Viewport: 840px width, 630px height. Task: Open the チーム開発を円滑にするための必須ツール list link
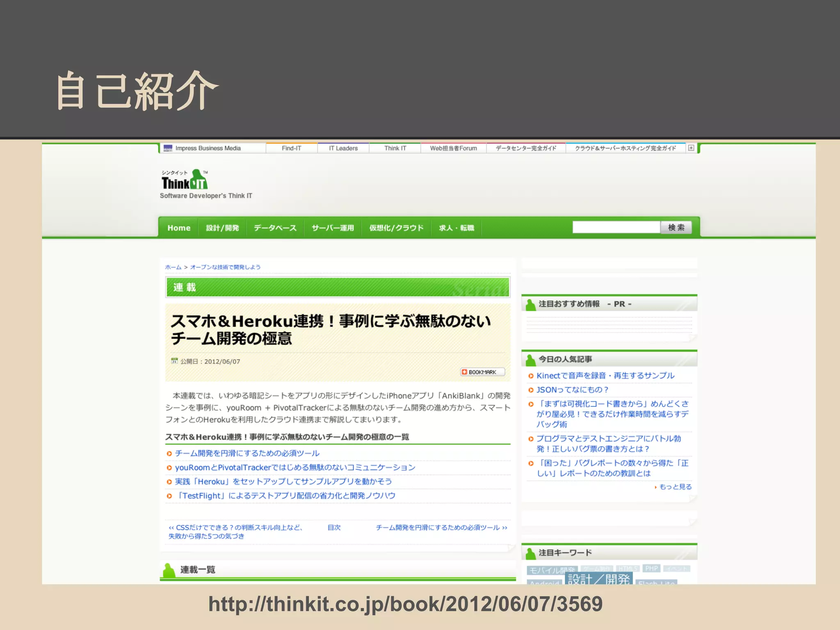(247, 453)
